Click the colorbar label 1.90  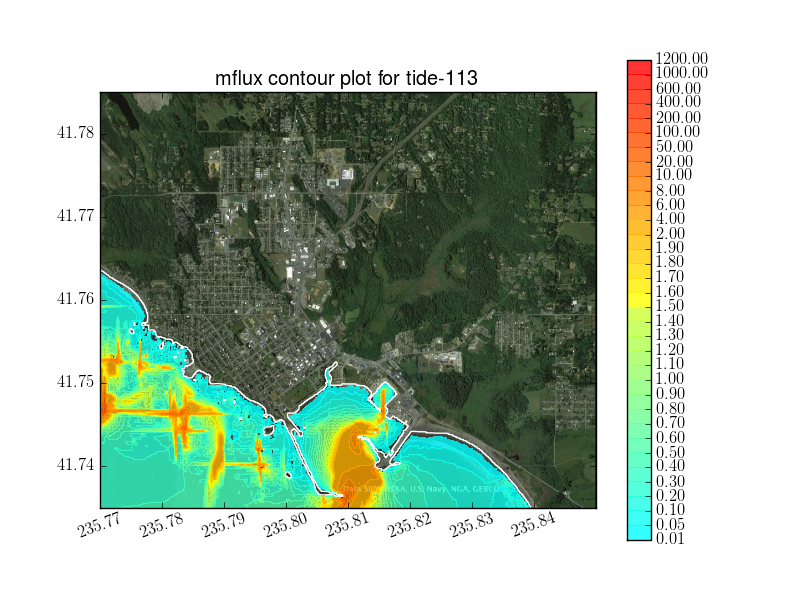click(x=670, y=248)
